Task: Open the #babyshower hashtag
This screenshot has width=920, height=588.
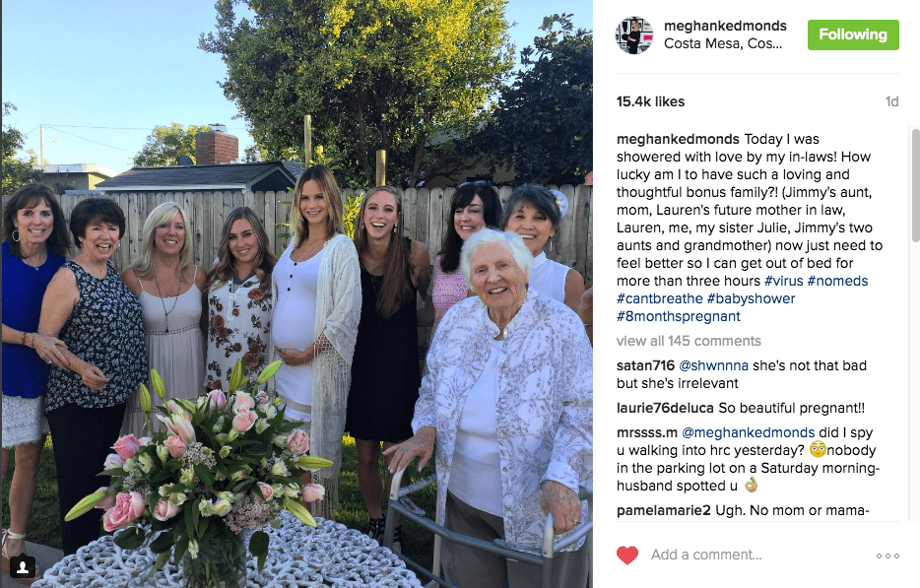Action: tap(751, 298)
